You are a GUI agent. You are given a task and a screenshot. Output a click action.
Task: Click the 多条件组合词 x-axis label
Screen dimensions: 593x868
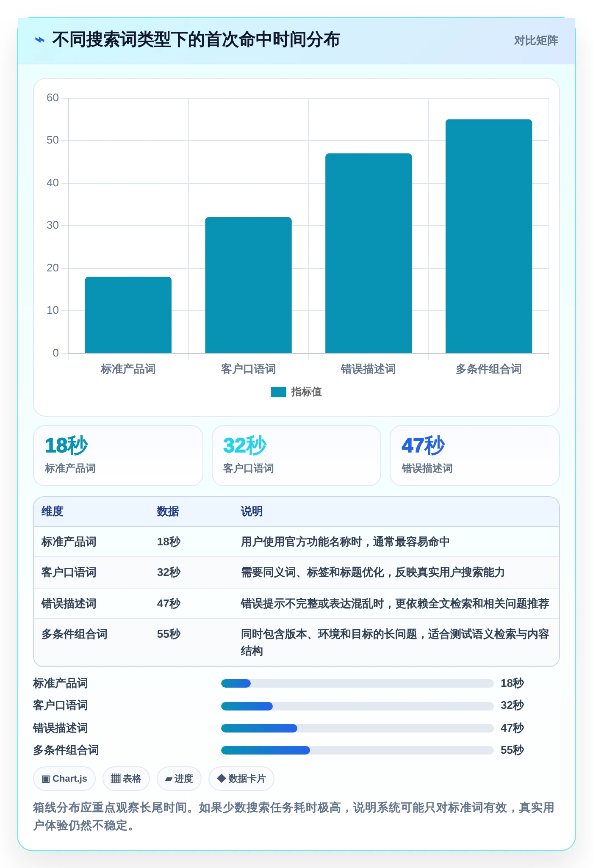tap(488, 369)
